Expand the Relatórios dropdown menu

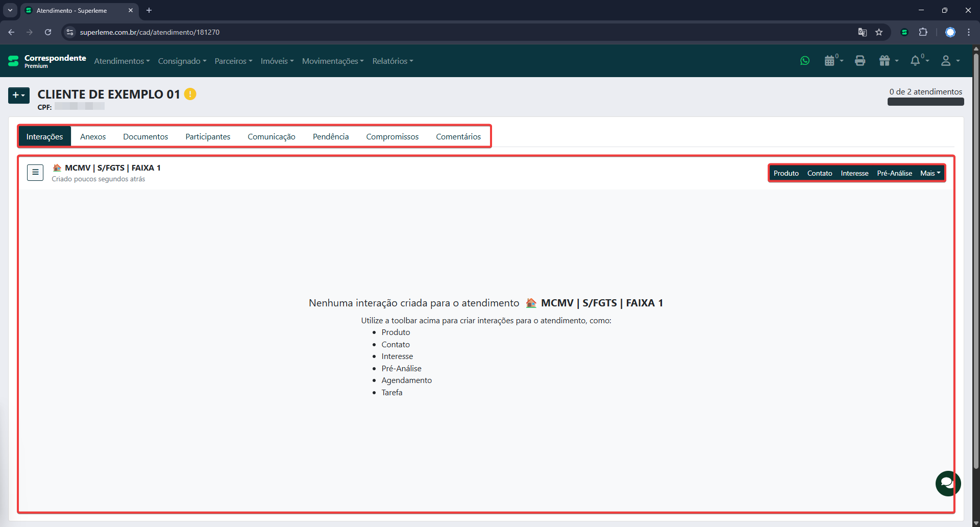(393, 61)
